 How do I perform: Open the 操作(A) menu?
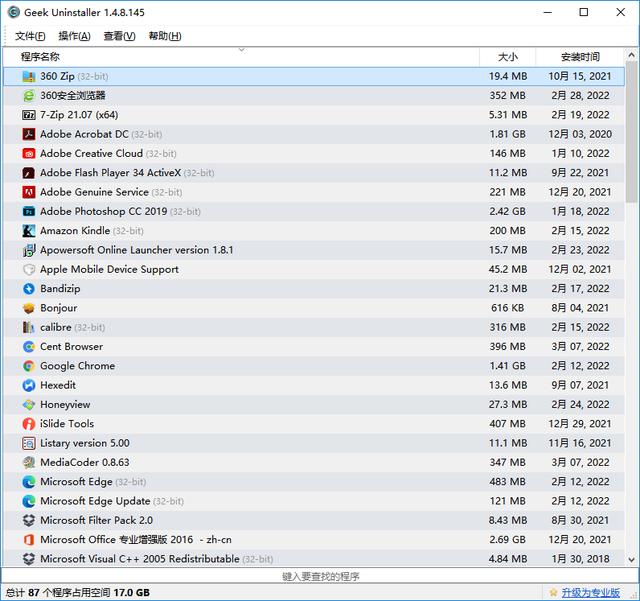(75, 36)
